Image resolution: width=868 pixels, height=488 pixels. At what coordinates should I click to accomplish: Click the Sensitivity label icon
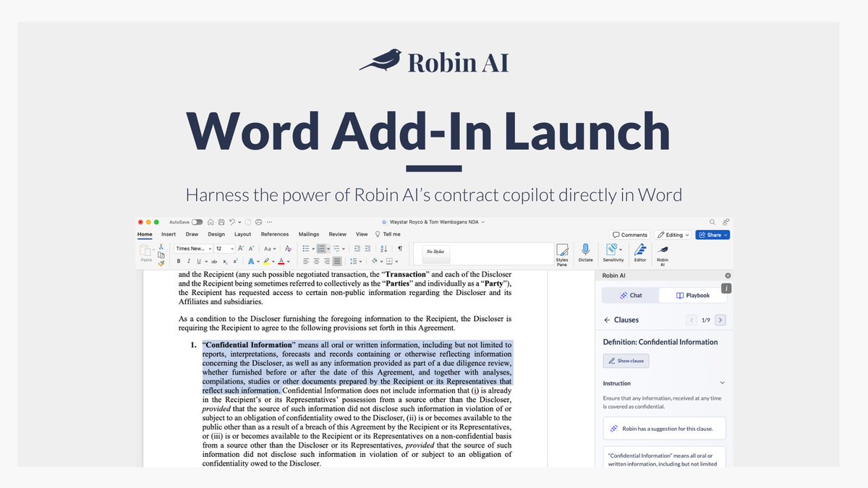(612, 252)
